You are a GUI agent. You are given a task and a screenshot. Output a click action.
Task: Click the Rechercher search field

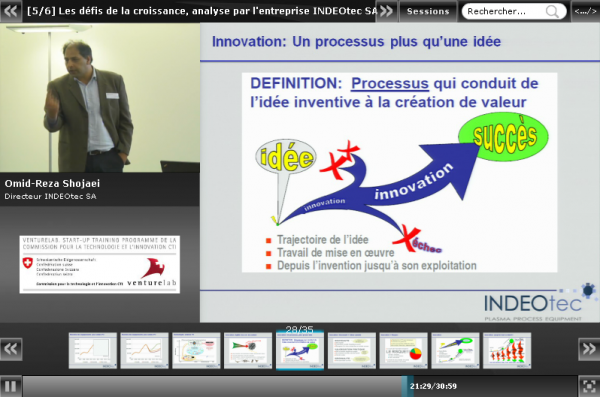504,11
